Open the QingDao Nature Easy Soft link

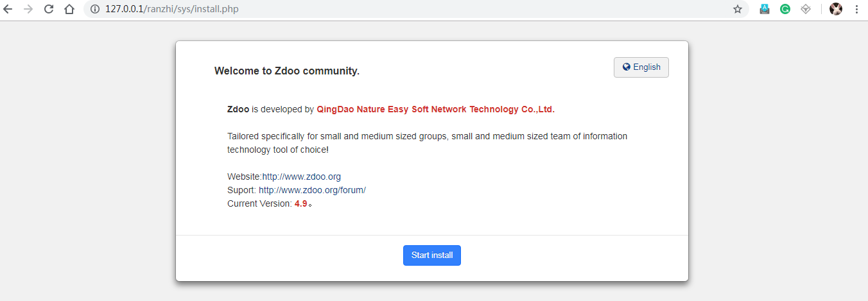pos(435,110)
